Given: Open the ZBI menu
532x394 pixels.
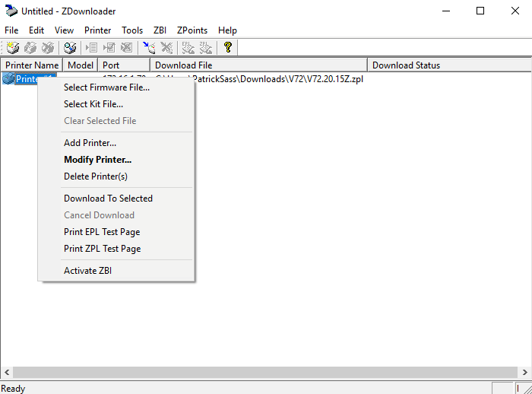Looking at the screenshot, I should click(160, 30).
